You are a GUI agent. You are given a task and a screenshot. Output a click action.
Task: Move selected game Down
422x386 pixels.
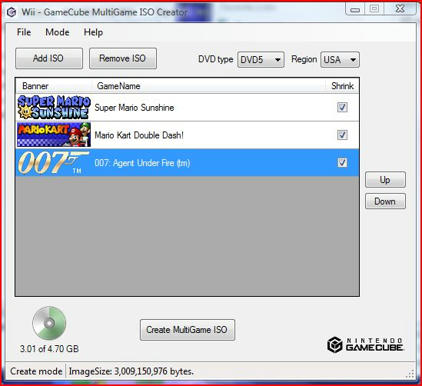tap(385, 201)
